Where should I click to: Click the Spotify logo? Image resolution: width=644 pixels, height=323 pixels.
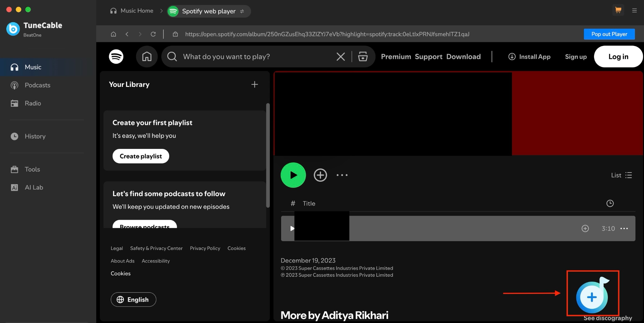(x=116, y=57)
